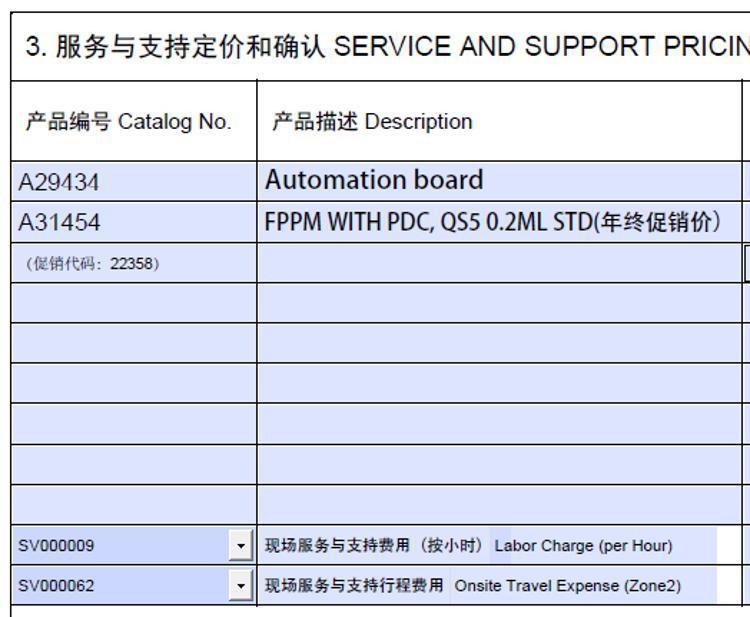Click the Automation board description field
The image size is (750, 617).
(499, 181)
